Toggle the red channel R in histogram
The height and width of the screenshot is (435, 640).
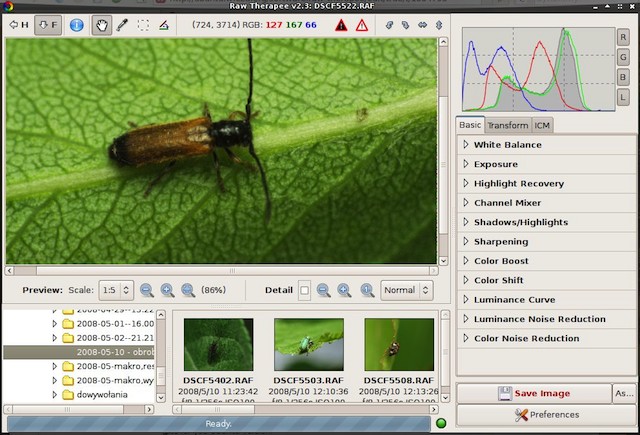[x=623, y=37]
